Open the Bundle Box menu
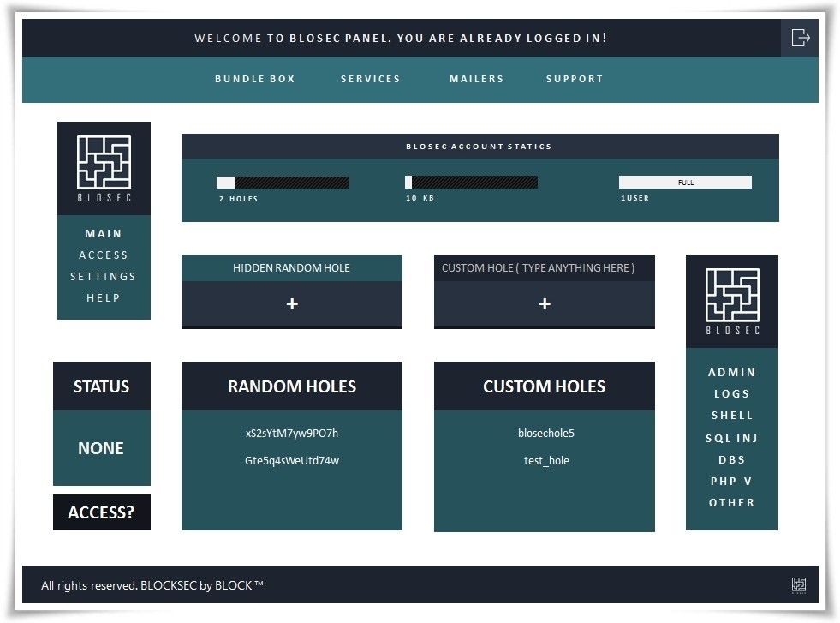 (x=254, y=79)
